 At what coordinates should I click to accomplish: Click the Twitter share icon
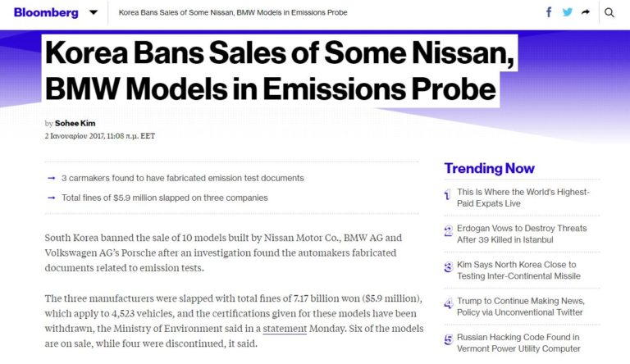[x=568, y=12]
